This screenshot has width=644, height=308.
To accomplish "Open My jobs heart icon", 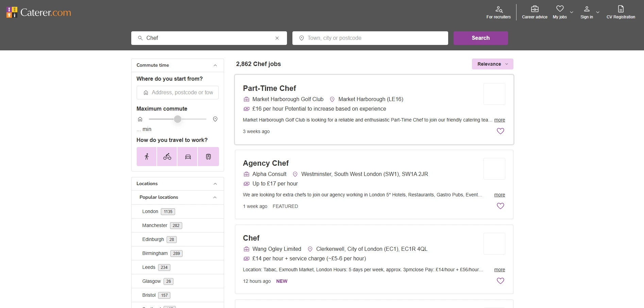I will [560, 9].
